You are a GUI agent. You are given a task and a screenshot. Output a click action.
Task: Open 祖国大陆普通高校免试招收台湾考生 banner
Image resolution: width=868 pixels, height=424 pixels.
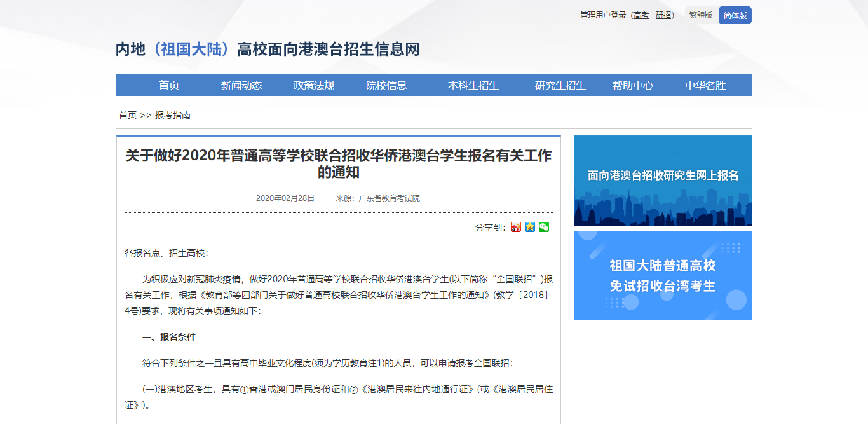pyautogui.click(x=662, y=275)
